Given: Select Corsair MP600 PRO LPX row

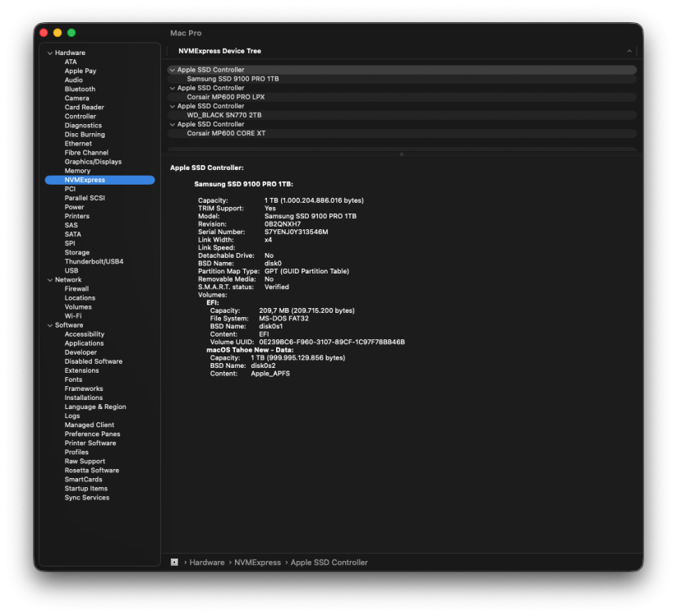Looking at the screenshot, I should tap(402, 97).
